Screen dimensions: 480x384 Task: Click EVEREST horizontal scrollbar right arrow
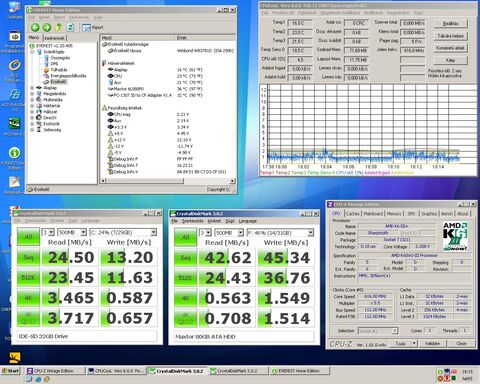point(232,181)
